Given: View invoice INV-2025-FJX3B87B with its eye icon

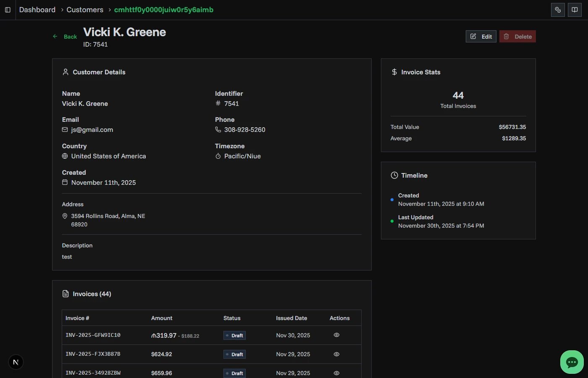Looking at the screenshot, I should tap(336, 354).
